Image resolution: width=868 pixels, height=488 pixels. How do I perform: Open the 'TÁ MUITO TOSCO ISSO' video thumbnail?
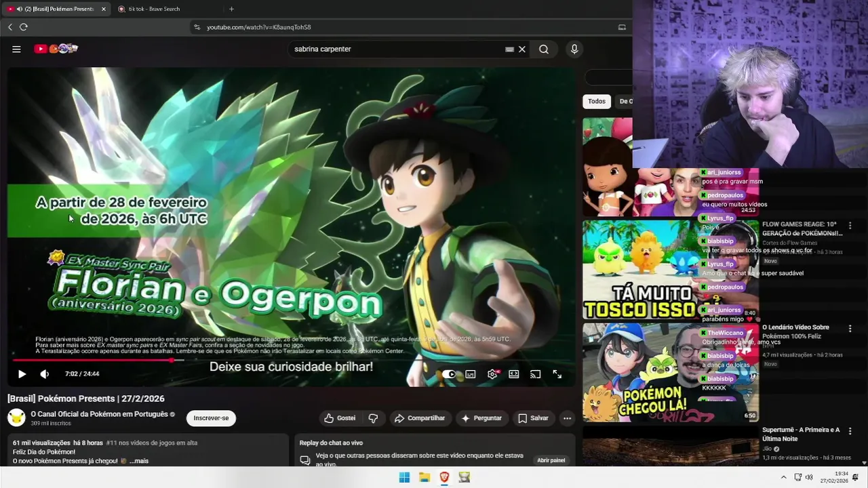tap(670, 269)
